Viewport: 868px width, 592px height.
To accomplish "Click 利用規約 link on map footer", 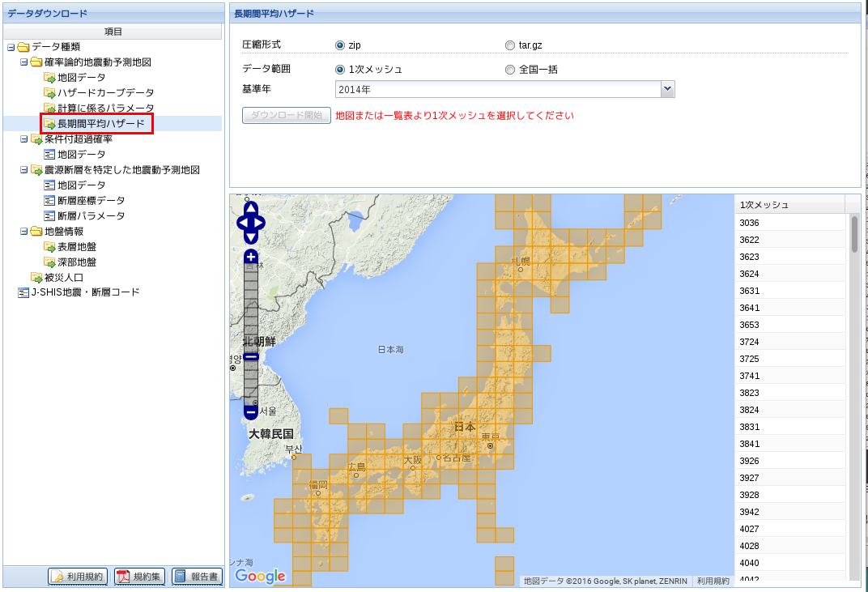I will coord(713,581).
